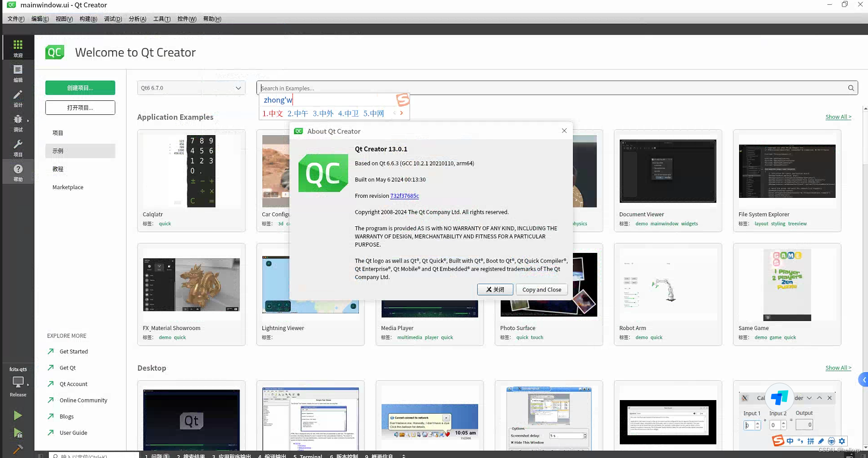This screenshot has width=868, height=458.
Task: Open the Get Qt link
Action: 68,368
